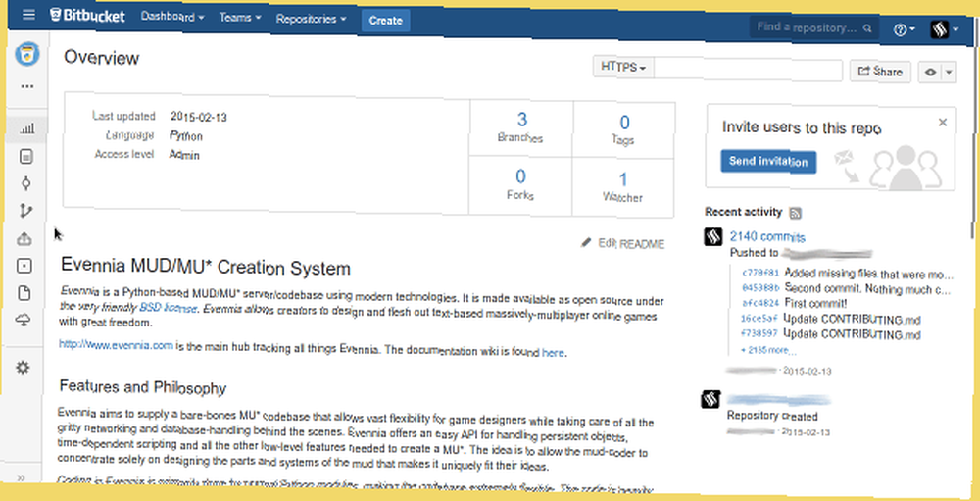Open the 1 Watcher link
Screen dimensions: 980x501
(x=622, y=187)
